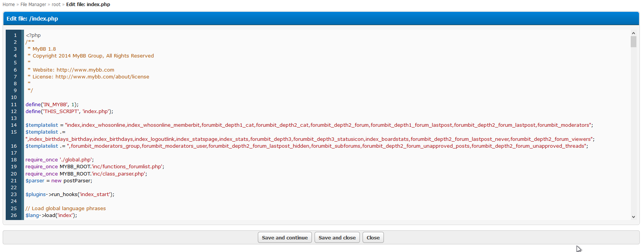644x252 pixels.
Task: Place cursor on the $parser = new postParser line
Action: pyautogui.click(x=59, y=181)
